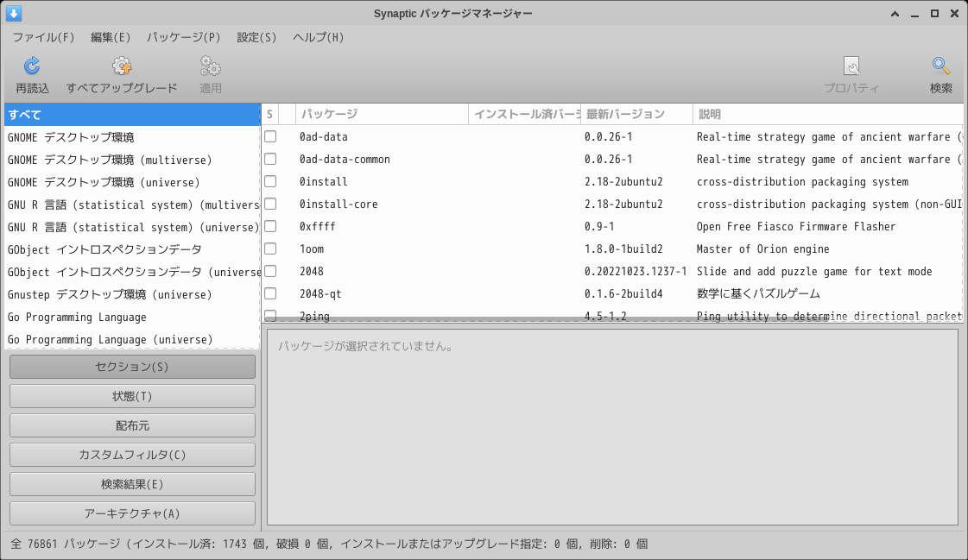Click the 適用 apply icon

(x=207, y=73)
